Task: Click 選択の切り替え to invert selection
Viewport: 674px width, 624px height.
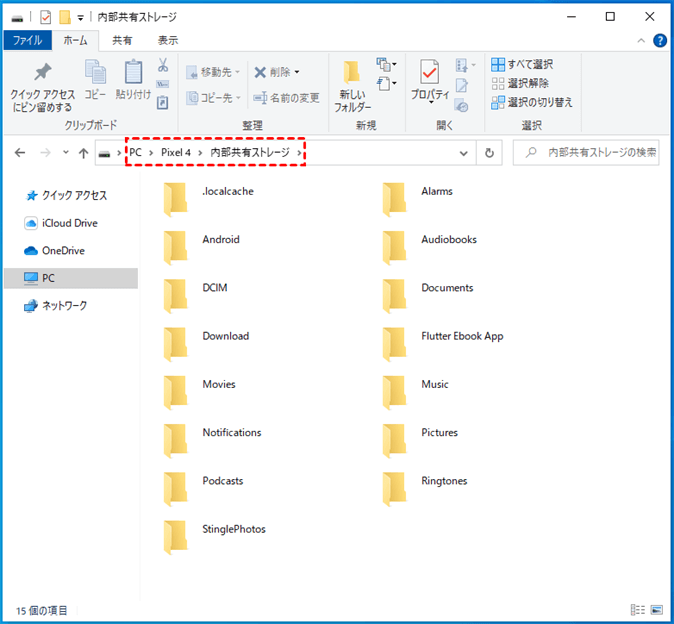Action: coord(532,102)
